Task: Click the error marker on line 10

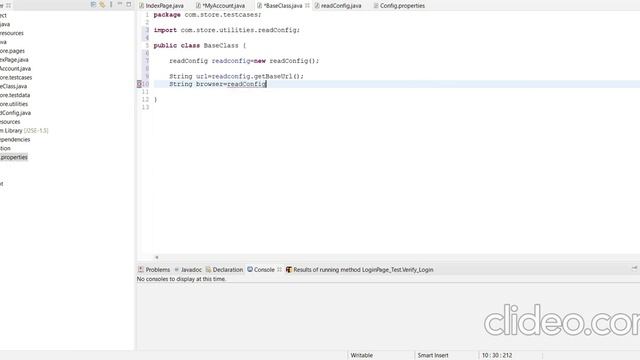Action: click(139, 84)
